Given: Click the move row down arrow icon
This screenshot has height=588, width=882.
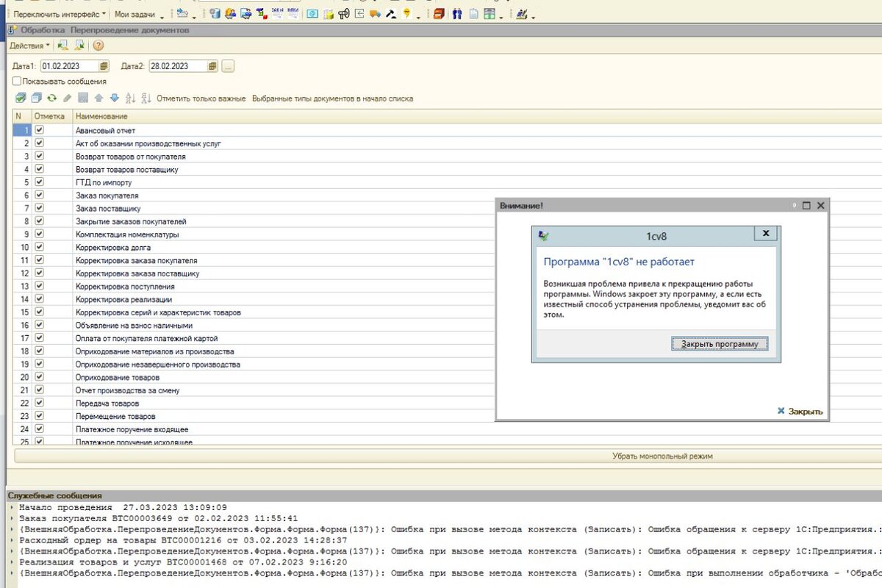Looking at the screenshot, I should (114, 98).
